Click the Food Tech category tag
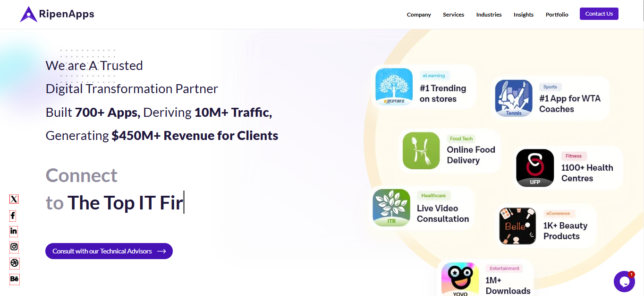644x296 pixels. click(x=461, y=139)
